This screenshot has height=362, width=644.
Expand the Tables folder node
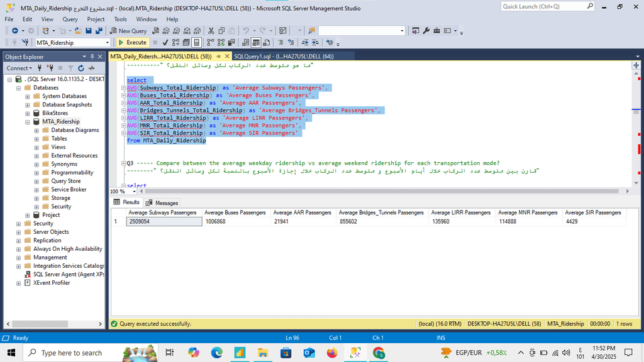(x=36, y=139)
